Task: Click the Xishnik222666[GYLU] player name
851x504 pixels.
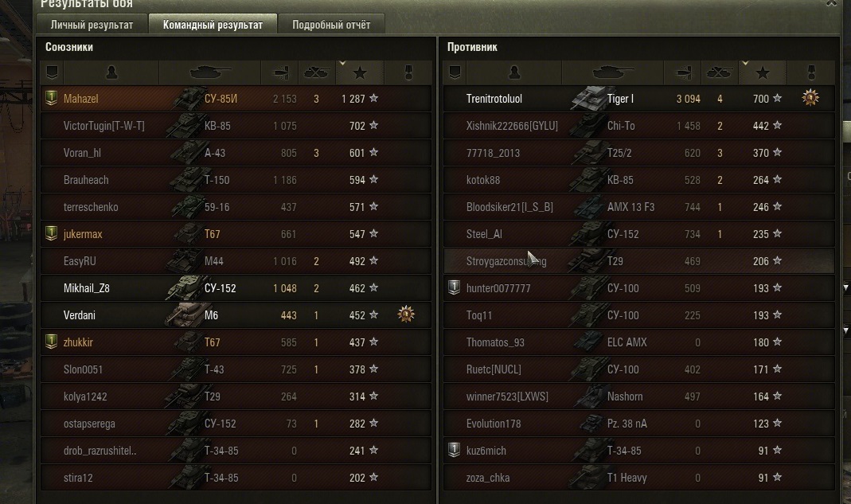Action: tap(512, 126)
